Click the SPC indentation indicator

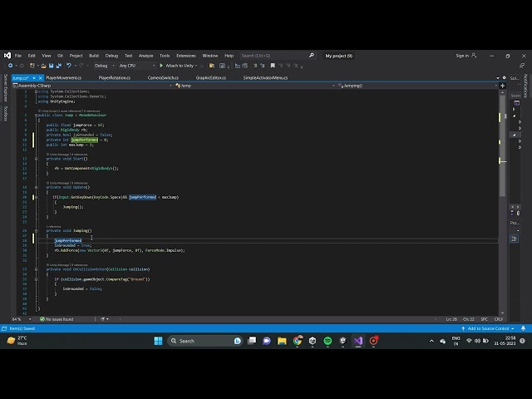(x=484, y=319)
